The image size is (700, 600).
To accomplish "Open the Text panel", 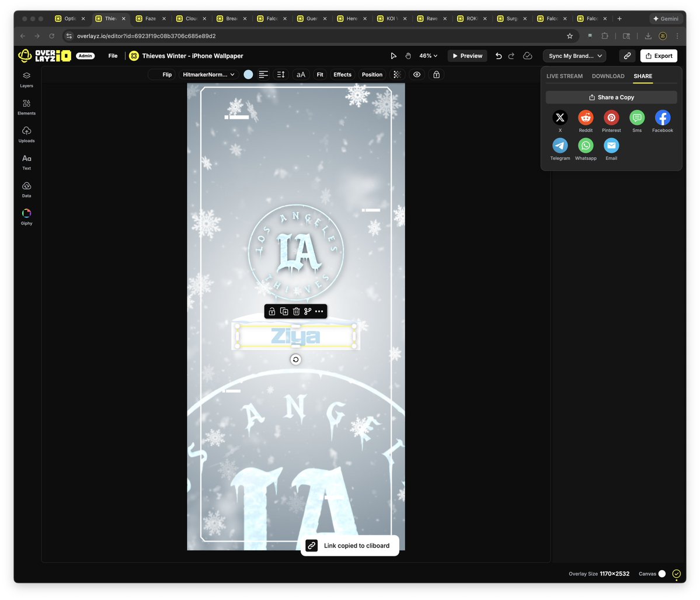I will point(26,162).
